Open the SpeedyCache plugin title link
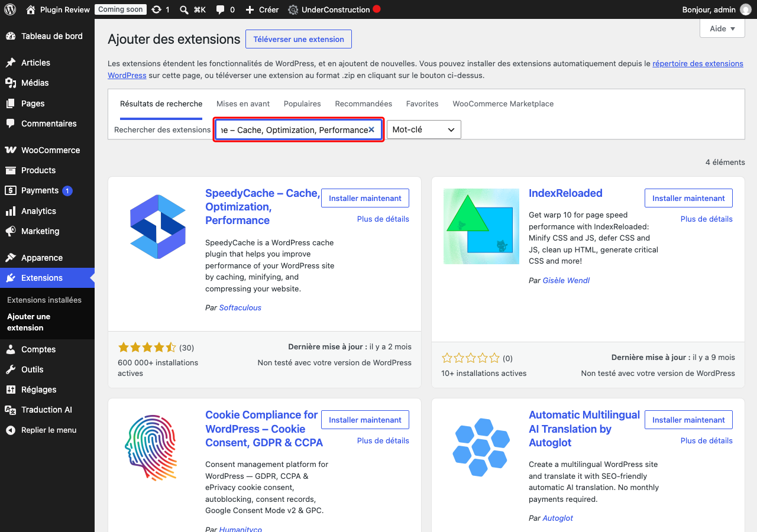This screenshot has height=532, width=757. (x=263, y=207)
